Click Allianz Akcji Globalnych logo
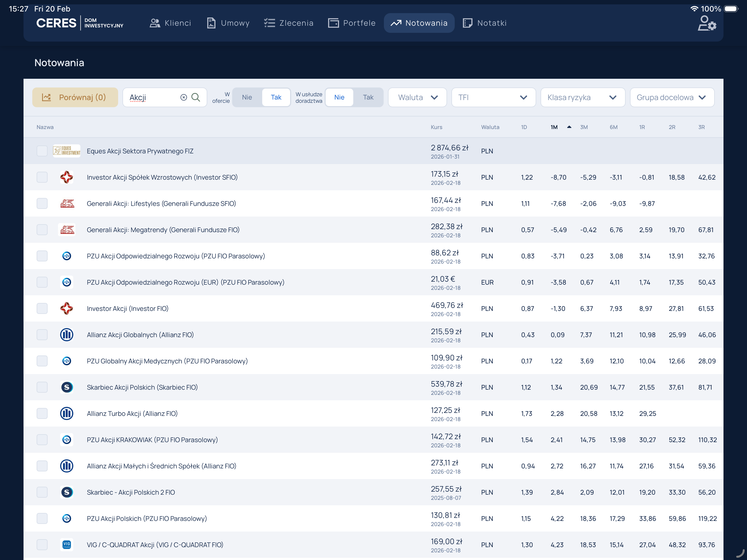 pyautogui.click(x=66, y=335)
